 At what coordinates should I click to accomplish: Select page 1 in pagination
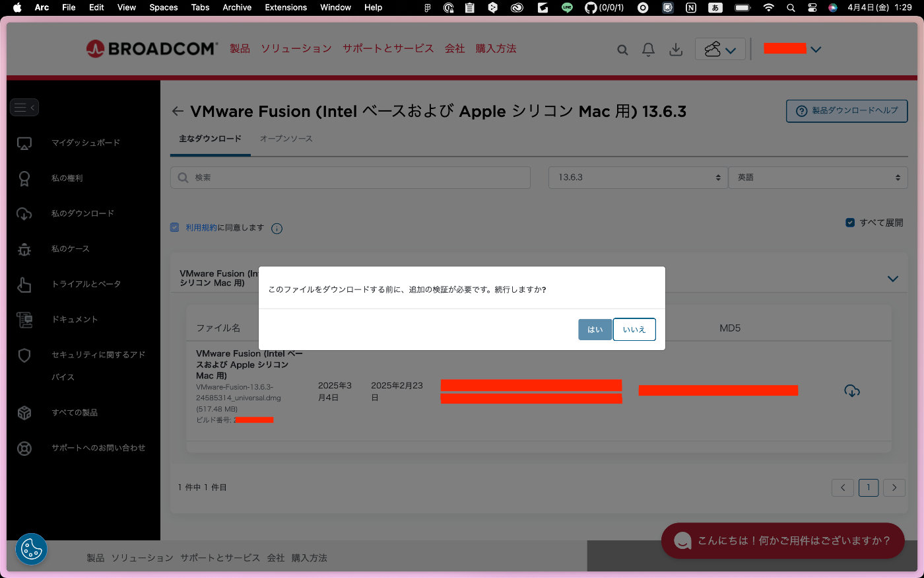869,488
